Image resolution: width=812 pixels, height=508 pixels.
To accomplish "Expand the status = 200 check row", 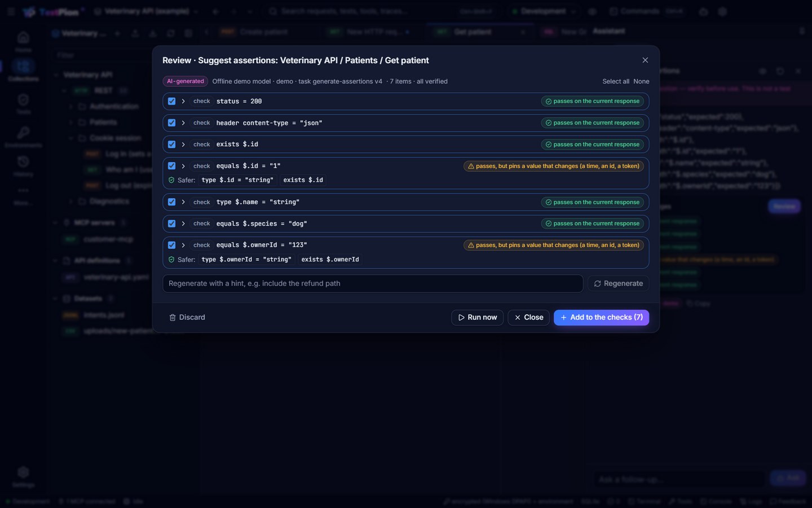I will pyautogui.click(x=183, y=101).
